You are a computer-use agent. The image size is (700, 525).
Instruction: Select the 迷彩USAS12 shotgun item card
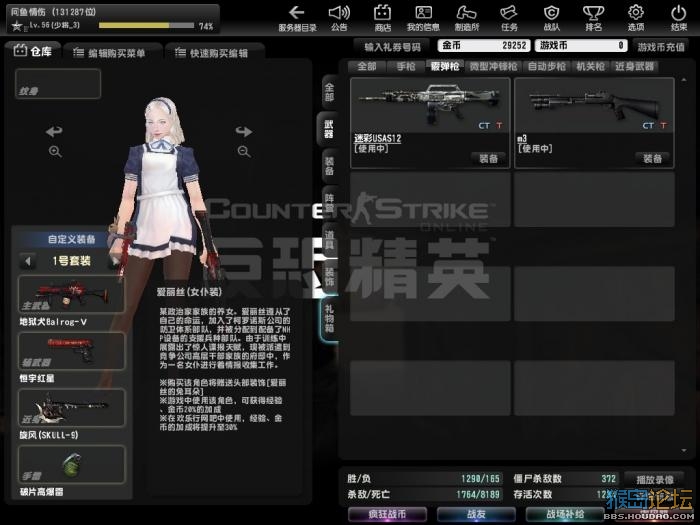(430, 123)
